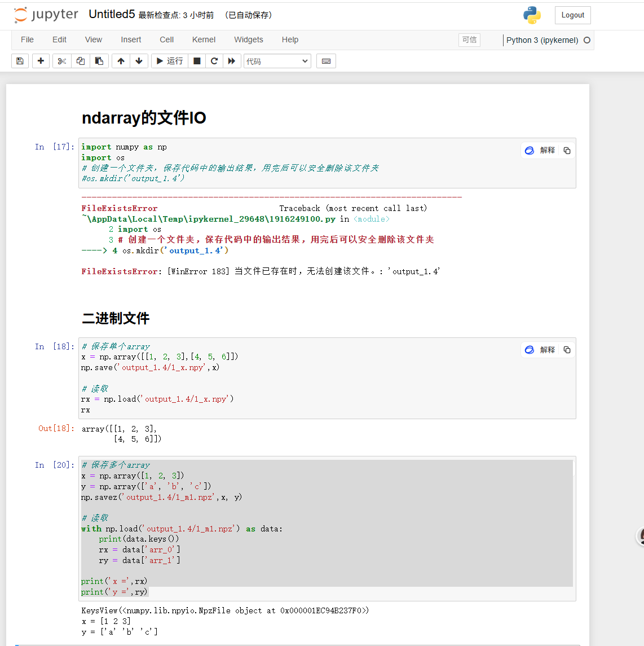Restart the kernel with circular arrow icon

click(x=214, y=61)
